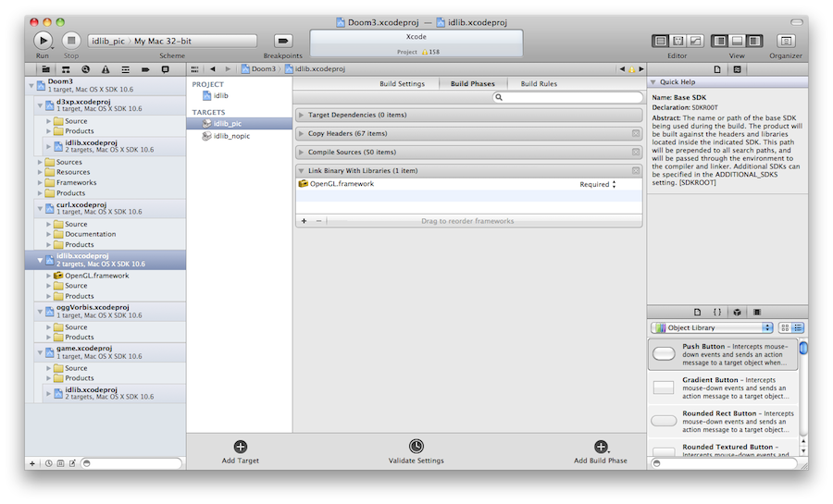Click the object library filter field

[726, 463]
